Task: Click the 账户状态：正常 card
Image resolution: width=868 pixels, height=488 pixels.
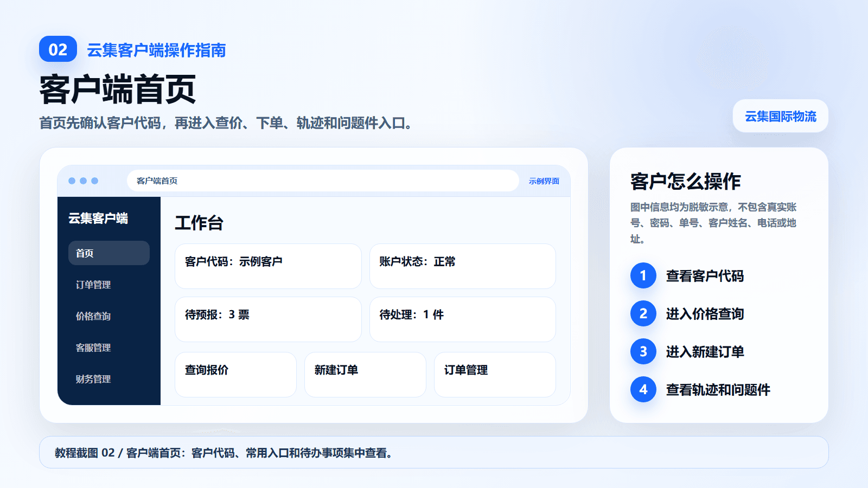Action: click(463, 266)
